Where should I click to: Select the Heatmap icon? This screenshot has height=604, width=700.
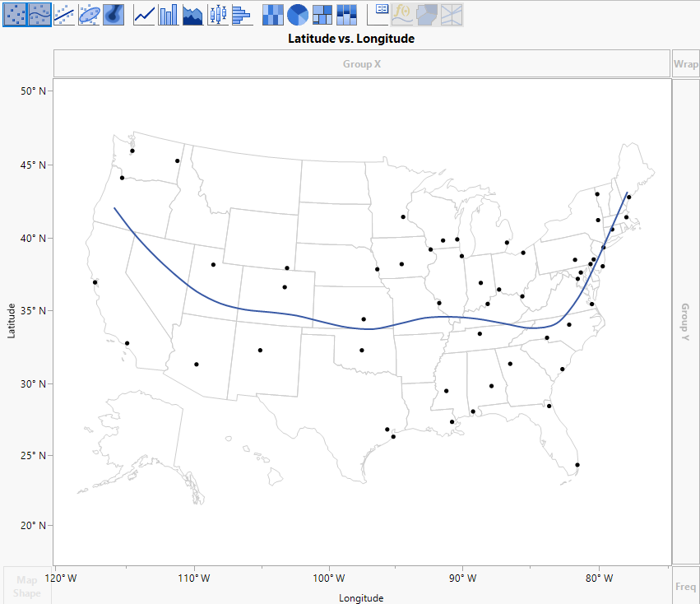[273, 14]
